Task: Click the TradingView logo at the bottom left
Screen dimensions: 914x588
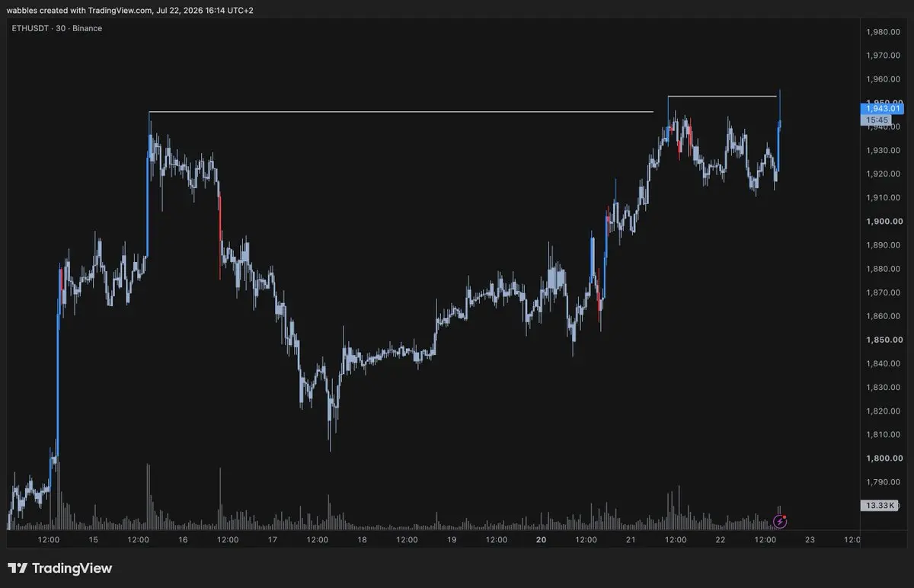Action: pyautogui.click(x=59, y=568)
